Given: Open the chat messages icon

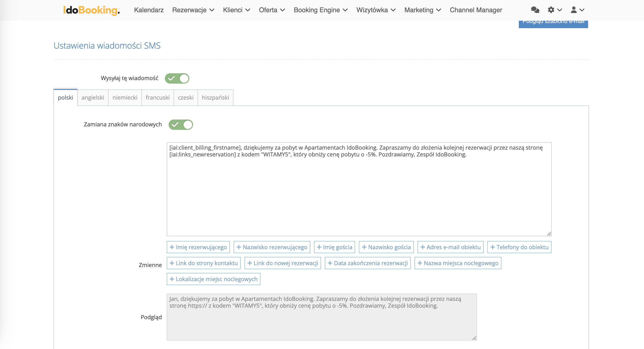Looking at the screenshot, I should pos(535,10).
